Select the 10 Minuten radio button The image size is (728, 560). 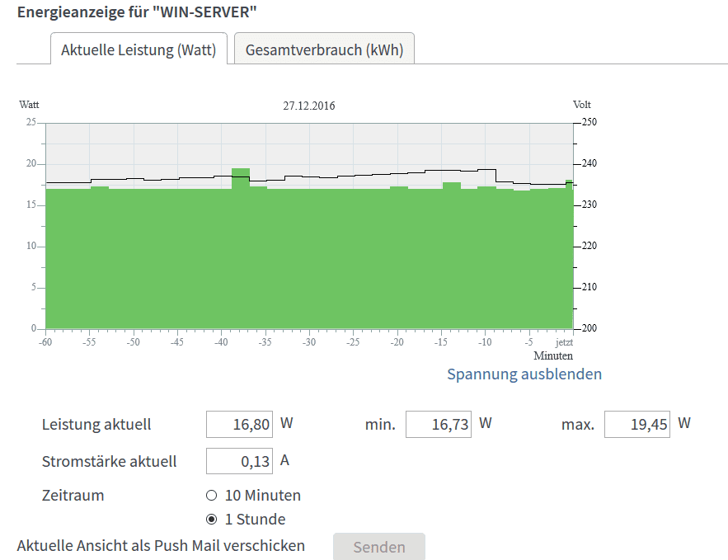click(x=211, y=496)
